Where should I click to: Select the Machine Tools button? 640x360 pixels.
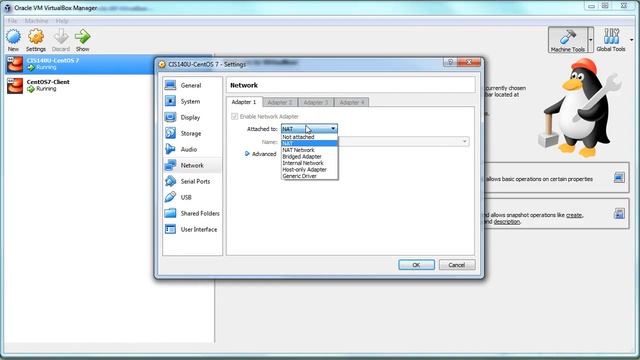coord(568,40)
